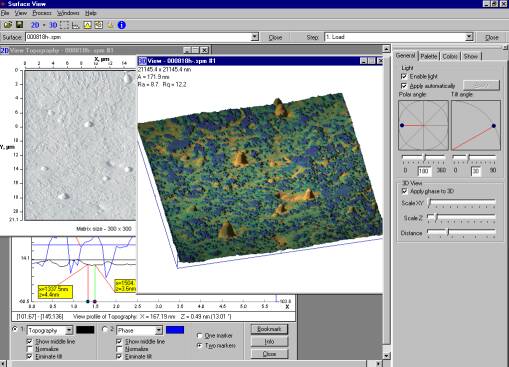The image size is (509, 367).
Task: Click the Save disk toolbar icon
Action: point(19,25)
